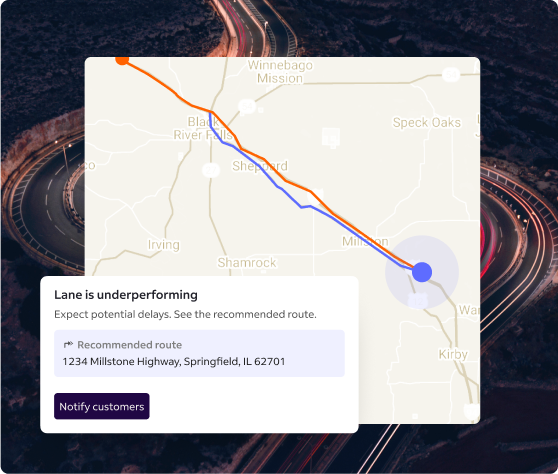Click the Shamrock town label
558x474 pixels.
tap(247, 263)
